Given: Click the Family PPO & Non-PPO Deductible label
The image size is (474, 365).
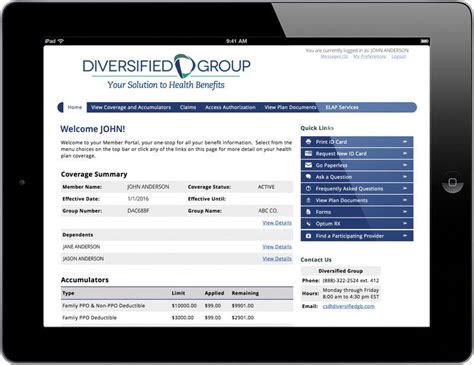Looking at the screenshot, I should (104, 305).
